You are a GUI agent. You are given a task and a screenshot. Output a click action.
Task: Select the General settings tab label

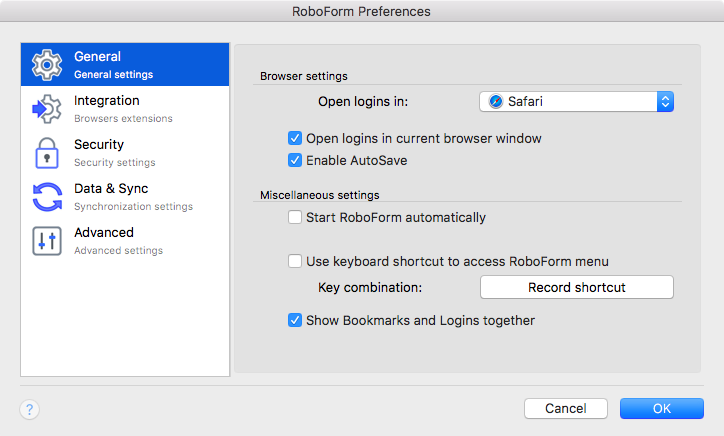click(97, 56)
